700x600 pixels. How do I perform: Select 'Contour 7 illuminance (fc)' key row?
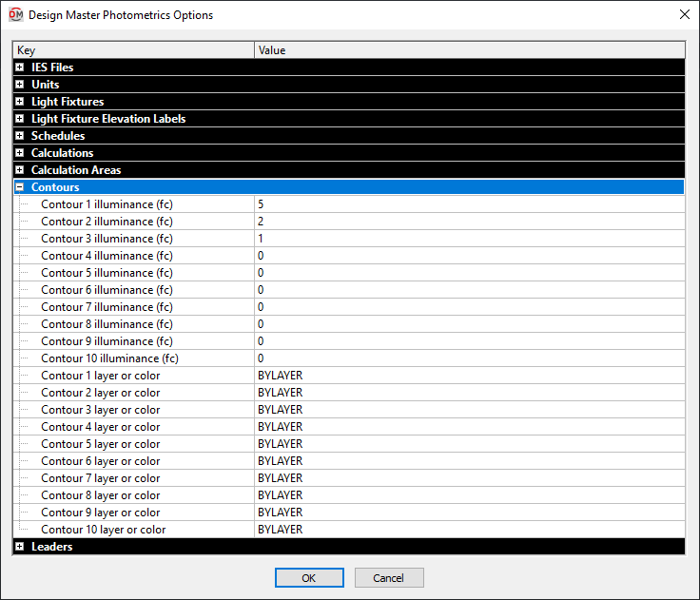coord(107,307)
